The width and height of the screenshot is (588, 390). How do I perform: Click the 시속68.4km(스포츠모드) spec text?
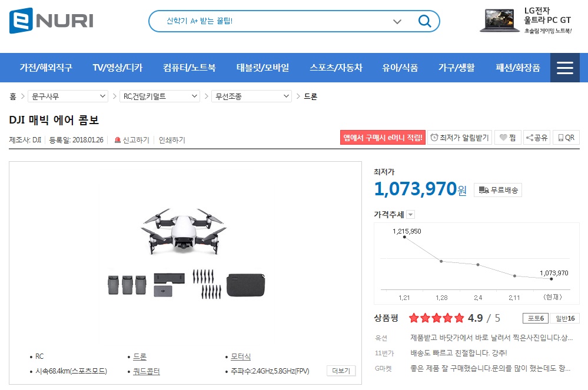(x=71, y=371)
